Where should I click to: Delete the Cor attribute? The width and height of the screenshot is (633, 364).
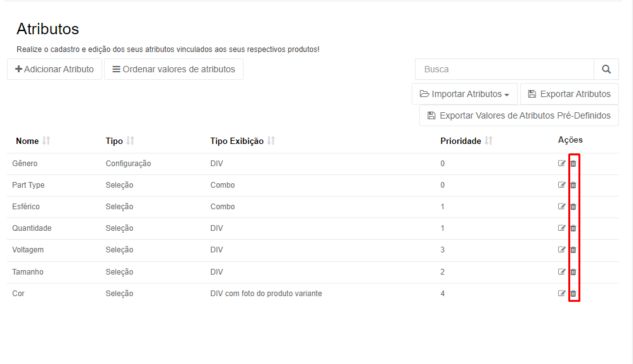573,294
